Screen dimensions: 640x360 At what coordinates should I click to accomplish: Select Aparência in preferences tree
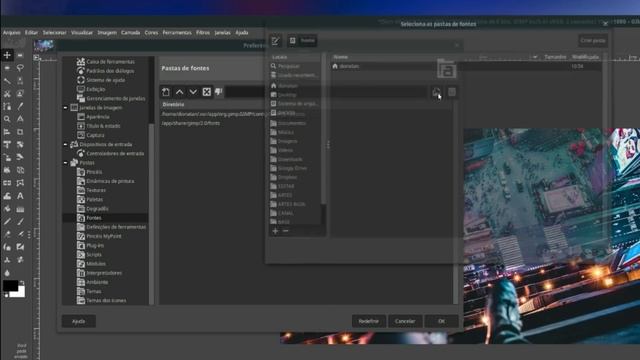point(98,117)
